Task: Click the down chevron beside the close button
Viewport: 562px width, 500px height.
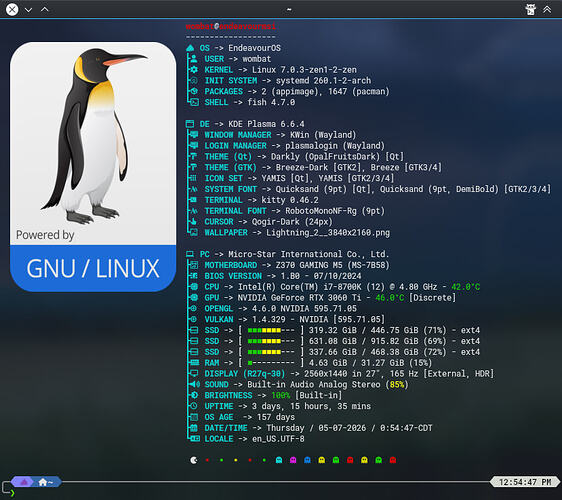Action: [x=28, y=10]
